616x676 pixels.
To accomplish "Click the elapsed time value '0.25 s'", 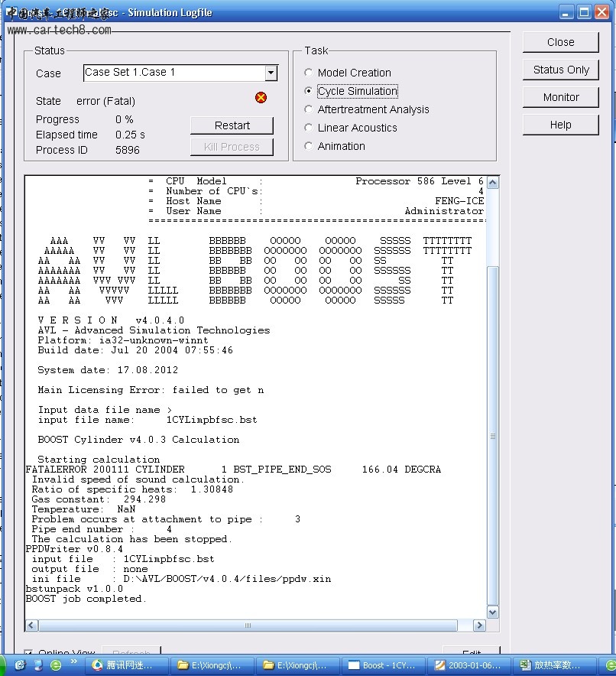I will pyautogui.click(x=130, y=135).
